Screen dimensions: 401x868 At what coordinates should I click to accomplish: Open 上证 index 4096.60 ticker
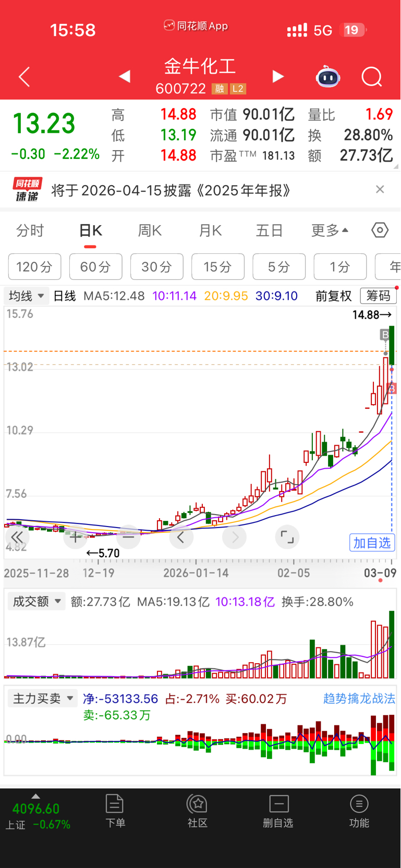37,816
